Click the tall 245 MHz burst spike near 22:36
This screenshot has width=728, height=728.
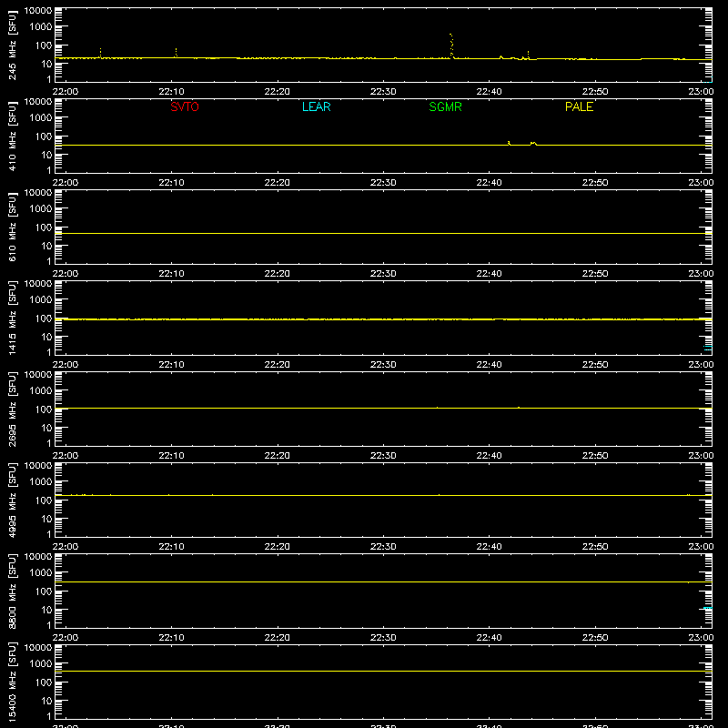451,45
